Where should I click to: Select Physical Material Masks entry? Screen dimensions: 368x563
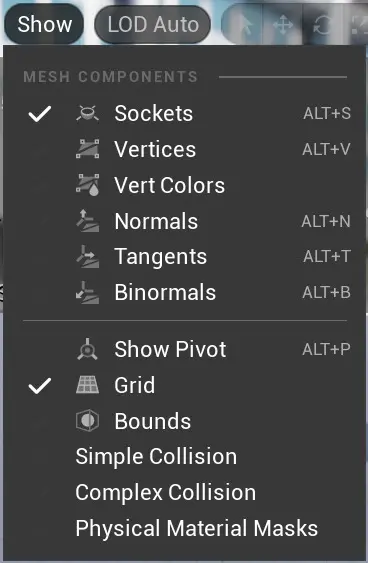[x=197, y=528]
